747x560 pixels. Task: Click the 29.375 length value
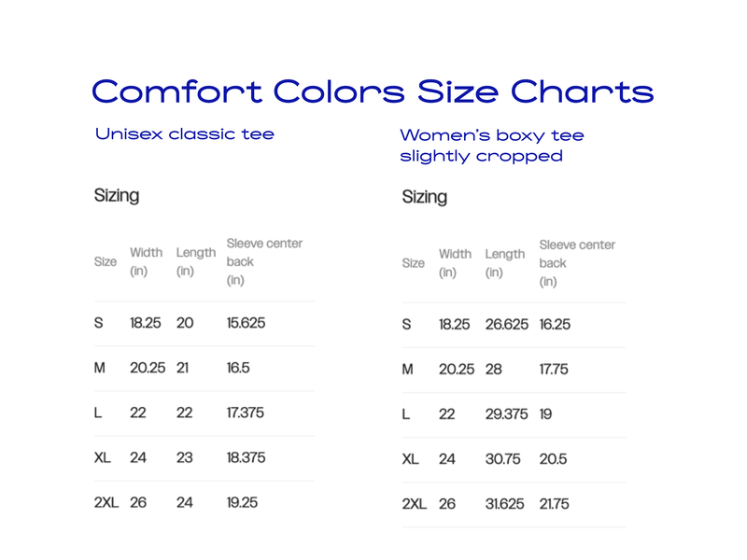[x=506, y=414]
